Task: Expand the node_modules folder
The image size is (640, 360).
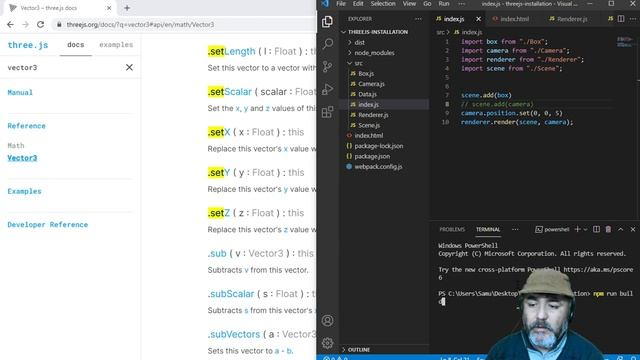Action: tap(374, 53)
